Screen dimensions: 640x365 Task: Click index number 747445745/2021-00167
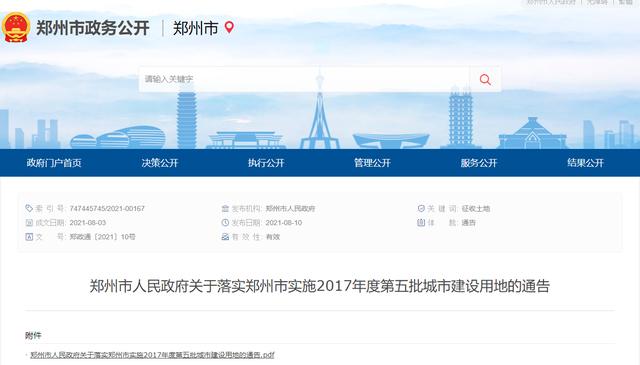107,209
